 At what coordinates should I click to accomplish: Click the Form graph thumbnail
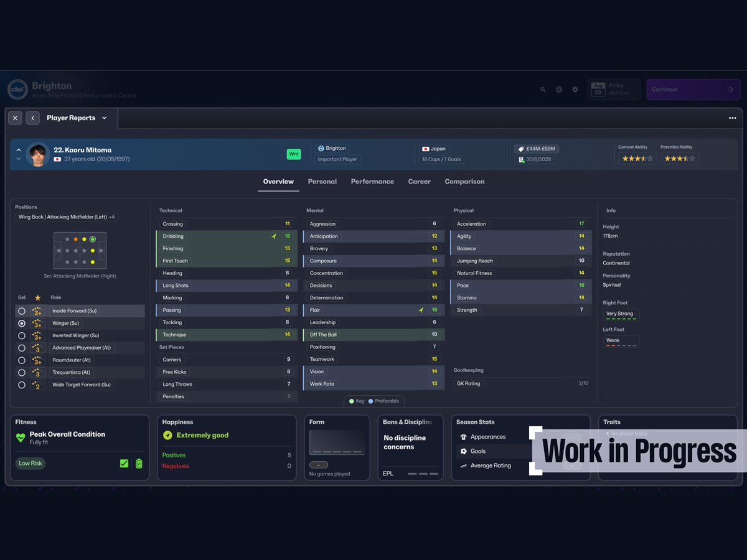pos(337,442)
